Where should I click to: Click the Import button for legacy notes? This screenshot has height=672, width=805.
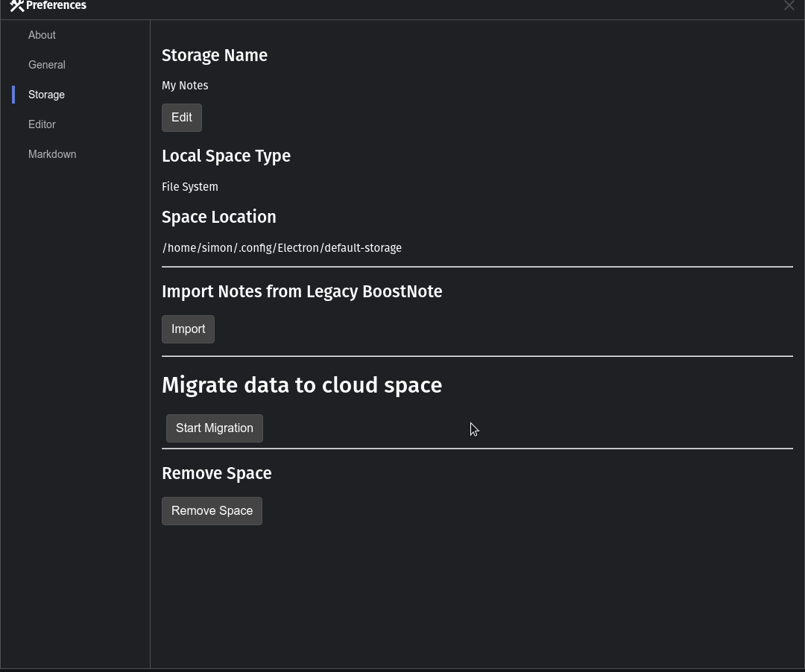pos(188,329)
